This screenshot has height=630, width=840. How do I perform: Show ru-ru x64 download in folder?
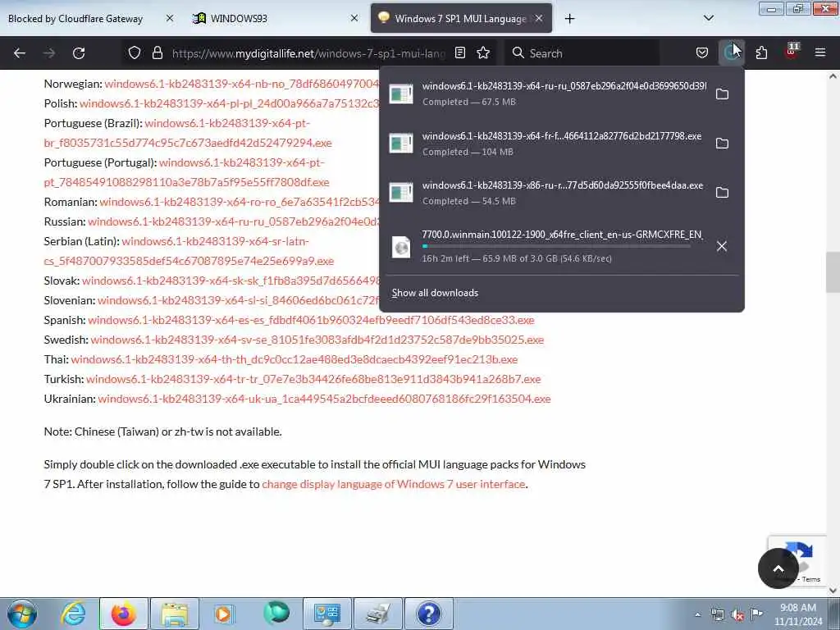(722, 94)
